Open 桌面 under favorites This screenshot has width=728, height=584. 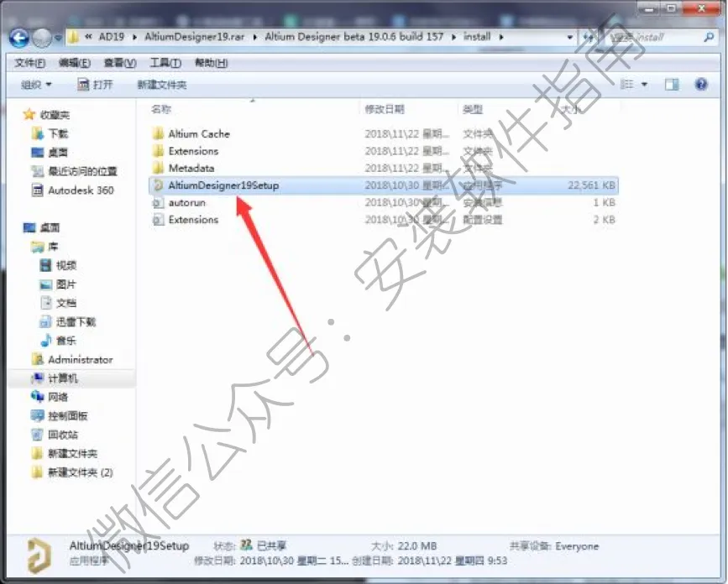58,153
